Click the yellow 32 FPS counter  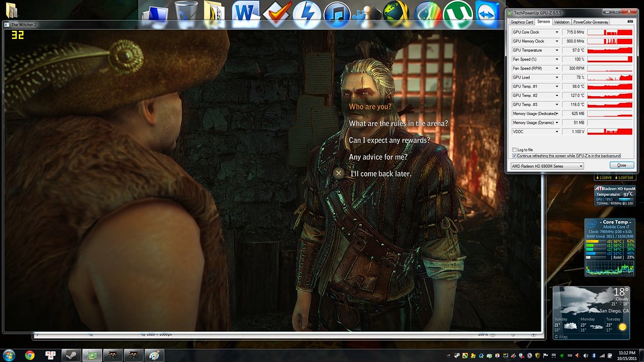point(17,35)
